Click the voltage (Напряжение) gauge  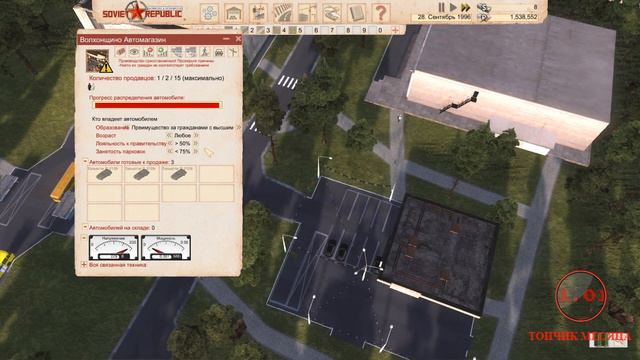coord(113,248)
